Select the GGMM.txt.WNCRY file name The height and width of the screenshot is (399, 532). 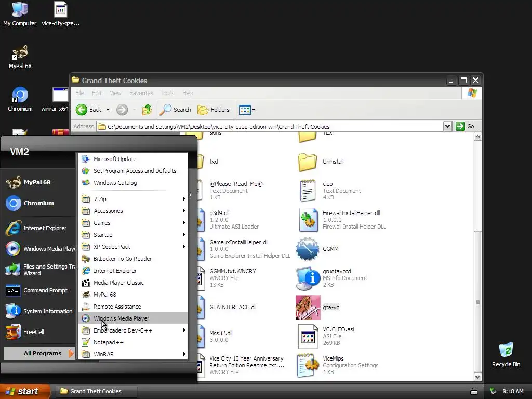tap(233, 271)
